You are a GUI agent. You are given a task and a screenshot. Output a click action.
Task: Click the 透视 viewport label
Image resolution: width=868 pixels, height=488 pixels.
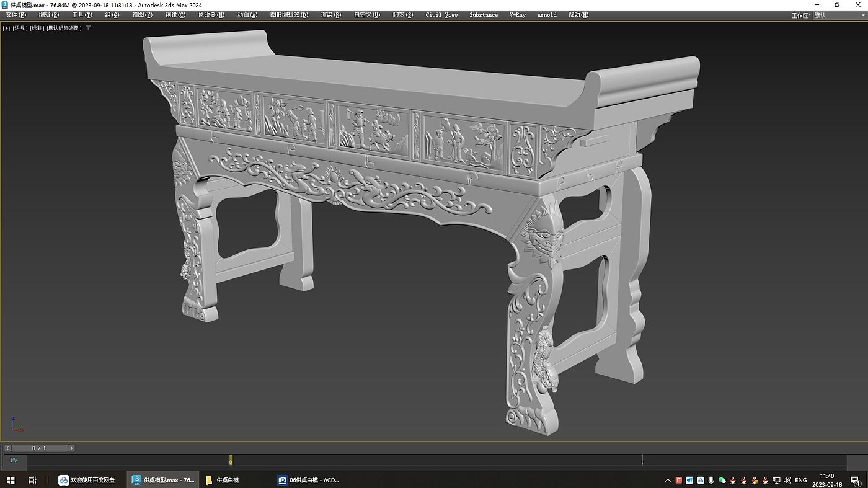20,28
